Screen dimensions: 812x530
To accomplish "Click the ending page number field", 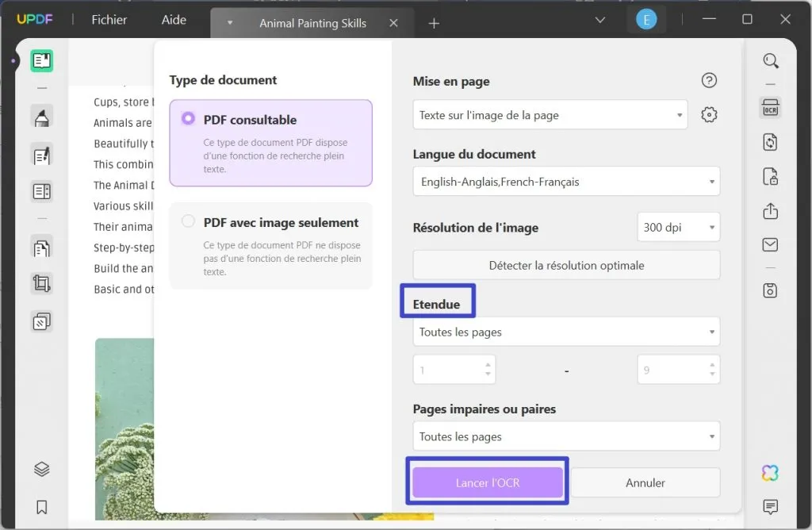I will click(678, 369).
